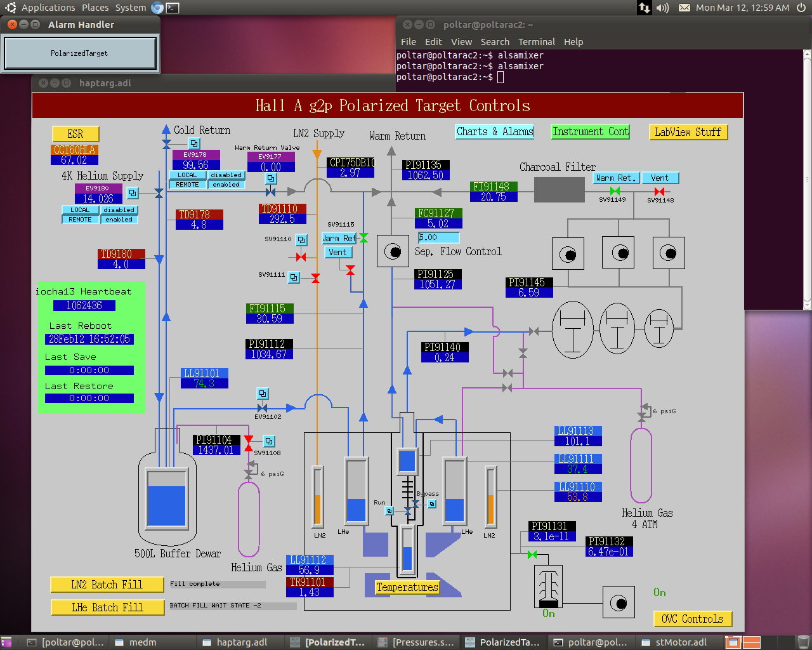Open Temperatures display menu
Screen dimensions: 812x650
click(407, 587)
